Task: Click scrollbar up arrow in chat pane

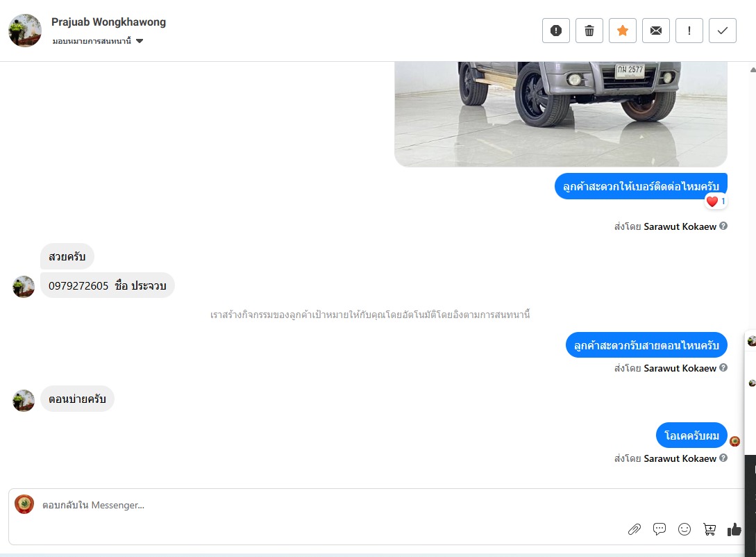Action: coord(753,69)
